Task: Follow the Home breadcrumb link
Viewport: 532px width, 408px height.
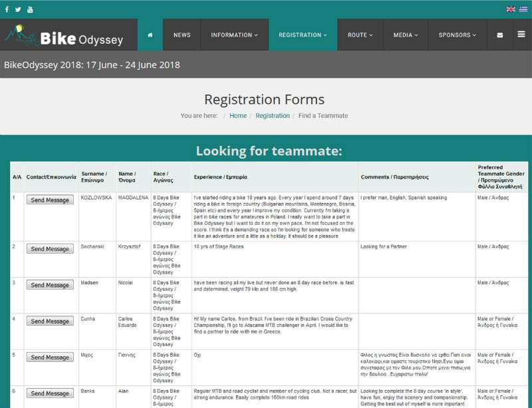Action: [x=238, y=116]
